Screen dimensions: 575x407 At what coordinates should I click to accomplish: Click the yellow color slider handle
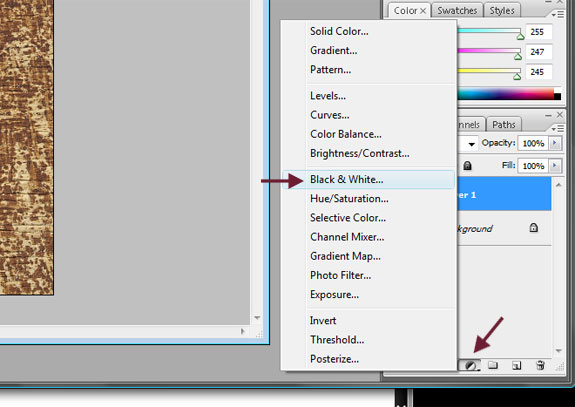point(517,77)
